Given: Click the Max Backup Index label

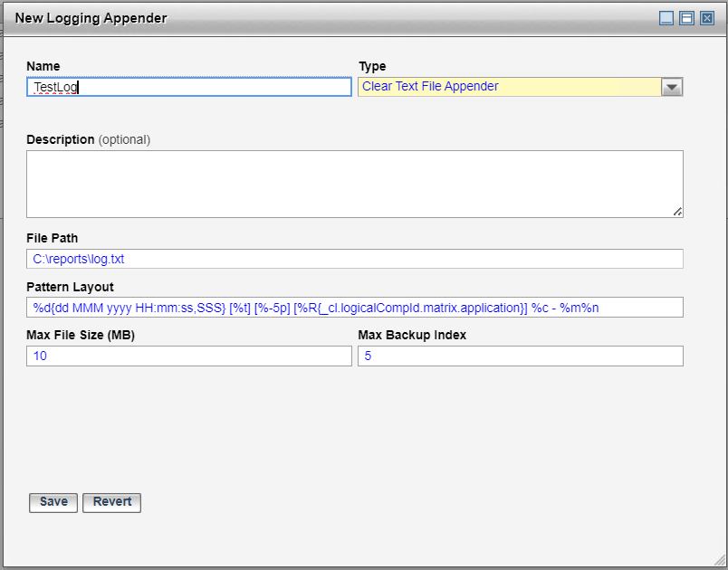Looking at the screenshot, I should click(412, 336).
